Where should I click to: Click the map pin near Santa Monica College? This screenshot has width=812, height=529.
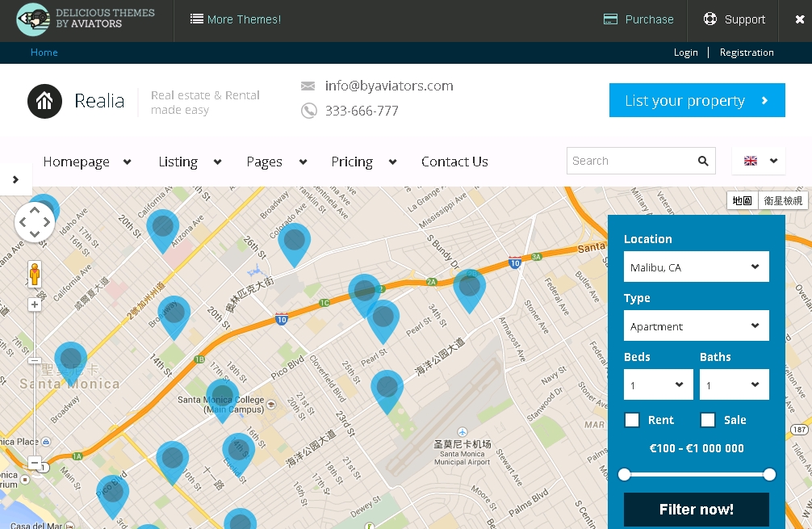coord(223,397)
